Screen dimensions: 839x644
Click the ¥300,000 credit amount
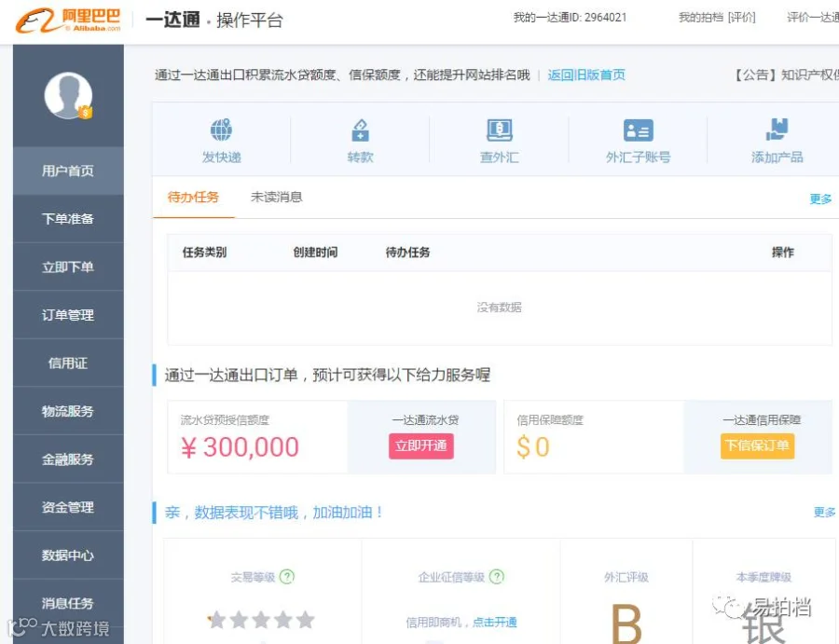240,447
